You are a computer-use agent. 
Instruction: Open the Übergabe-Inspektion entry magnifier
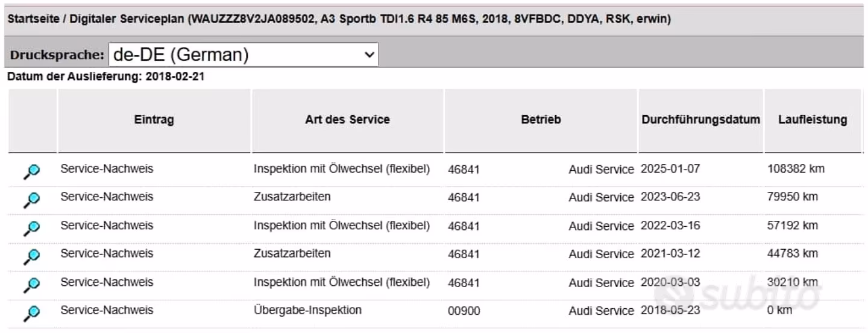point(31,312)
